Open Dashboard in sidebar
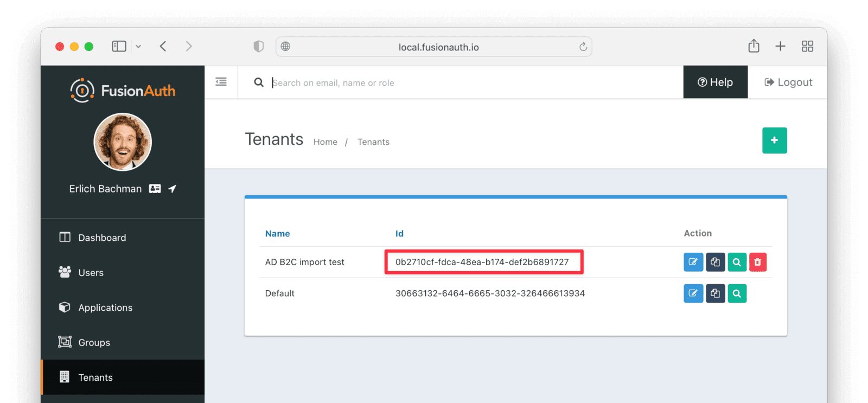 pos(123,238)
